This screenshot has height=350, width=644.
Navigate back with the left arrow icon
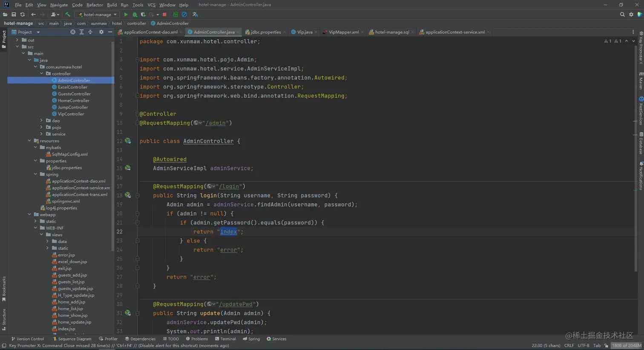[x=33, y=14]
